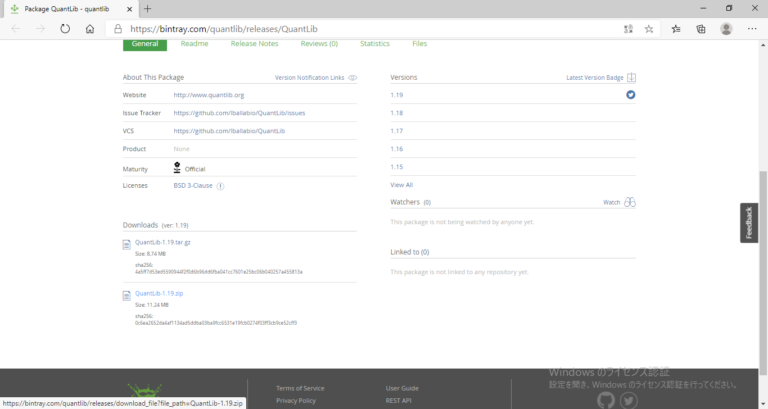Switch to the Release Notes tab
The image size is (768, 409).
point(254,44)
